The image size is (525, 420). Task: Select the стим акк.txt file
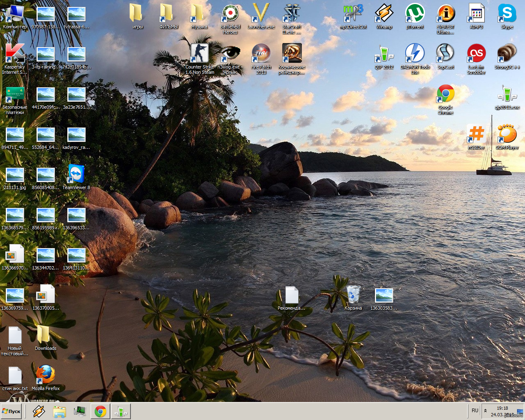tap(15, 378)
